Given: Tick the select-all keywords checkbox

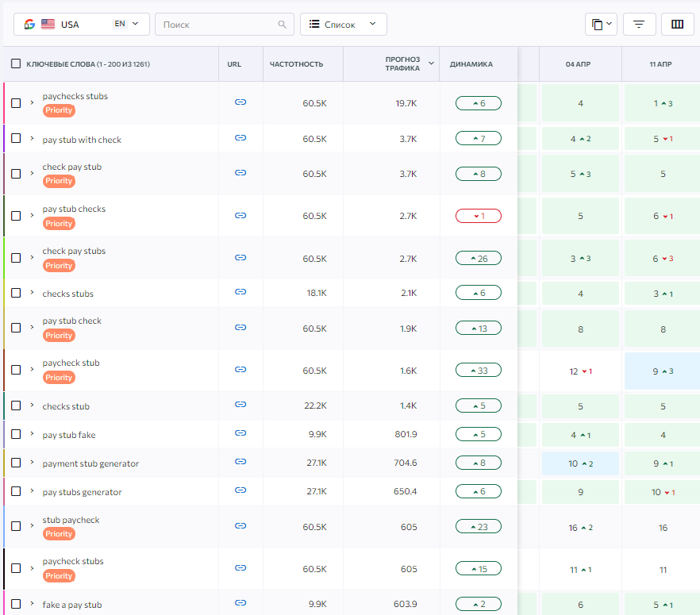Looking at the screenshot, I should [x=16, y=63].
